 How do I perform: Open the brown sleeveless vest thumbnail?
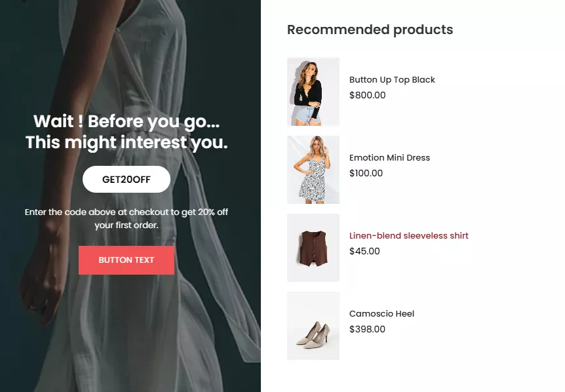coord(313,248)
